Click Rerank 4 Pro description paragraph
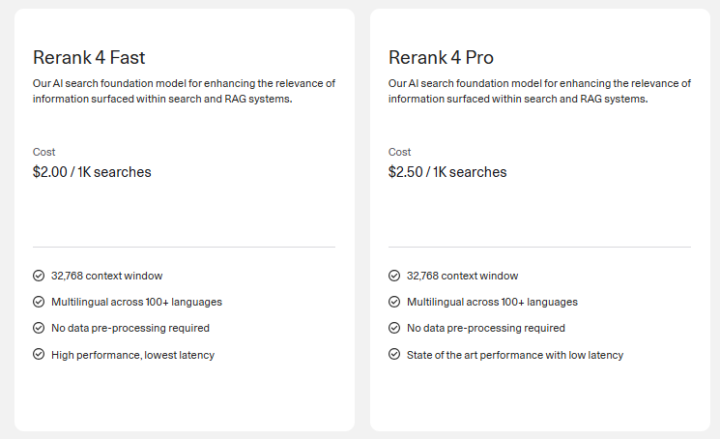The width and height of the screenshot is (720, 439). coord(539,90)
